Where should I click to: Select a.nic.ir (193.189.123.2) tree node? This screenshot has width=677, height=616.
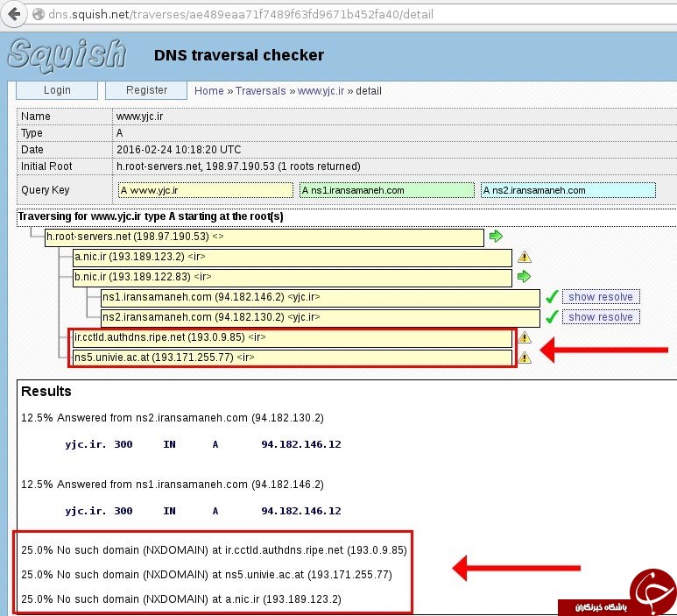tap(293, 258)
